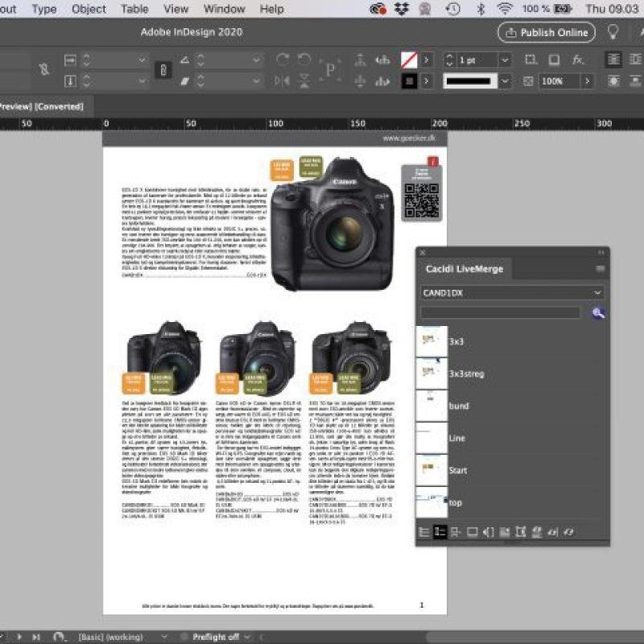Click the Fill swatch with red slash
The width and height of the screenshot is (644, 644).
[409, 60]
